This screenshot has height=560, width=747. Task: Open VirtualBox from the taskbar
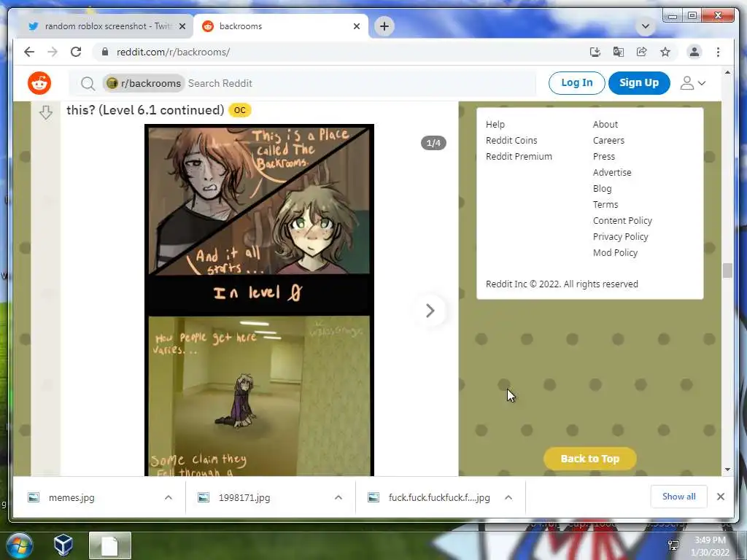63,545
